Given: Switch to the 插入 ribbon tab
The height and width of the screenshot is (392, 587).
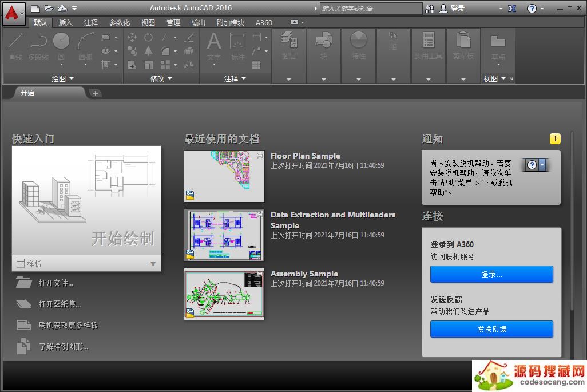Looking at the screenshot, I should (x=66, y=23).
